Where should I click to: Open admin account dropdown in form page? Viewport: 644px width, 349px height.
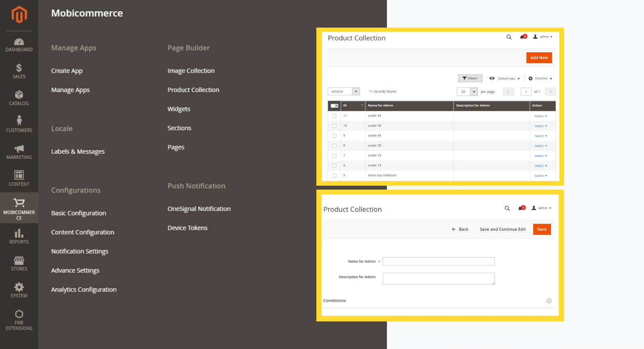(541, 208)
